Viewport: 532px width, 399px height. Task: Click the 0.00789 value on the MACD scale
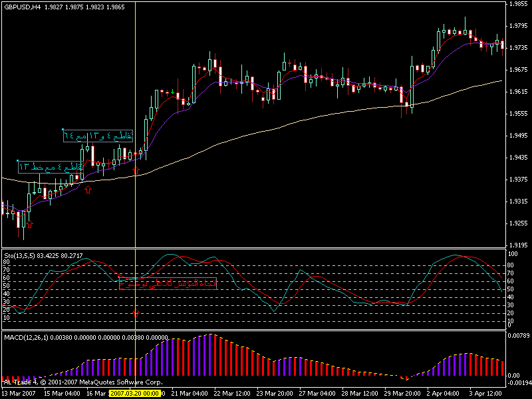click(518, 335)
